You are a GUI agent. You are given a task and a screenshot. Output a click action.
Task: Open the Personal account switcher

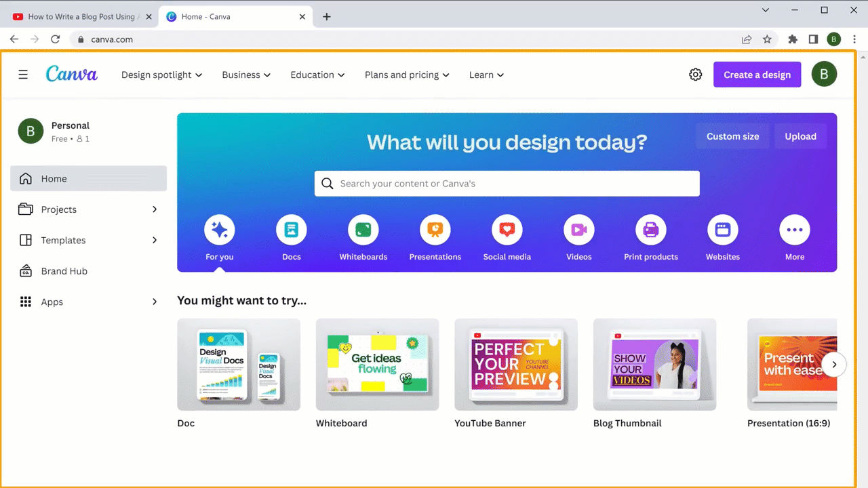[88, 131]
